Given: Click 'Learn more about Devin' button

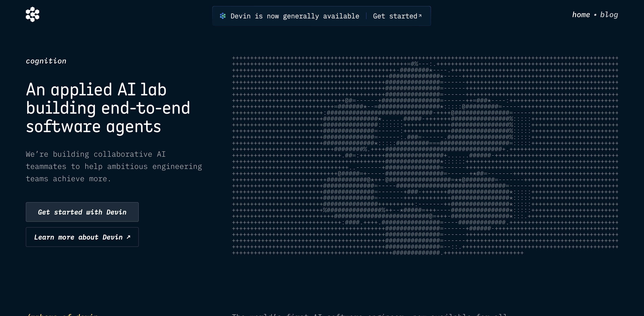Looking at the screenshot, I should tap(82, 237).
